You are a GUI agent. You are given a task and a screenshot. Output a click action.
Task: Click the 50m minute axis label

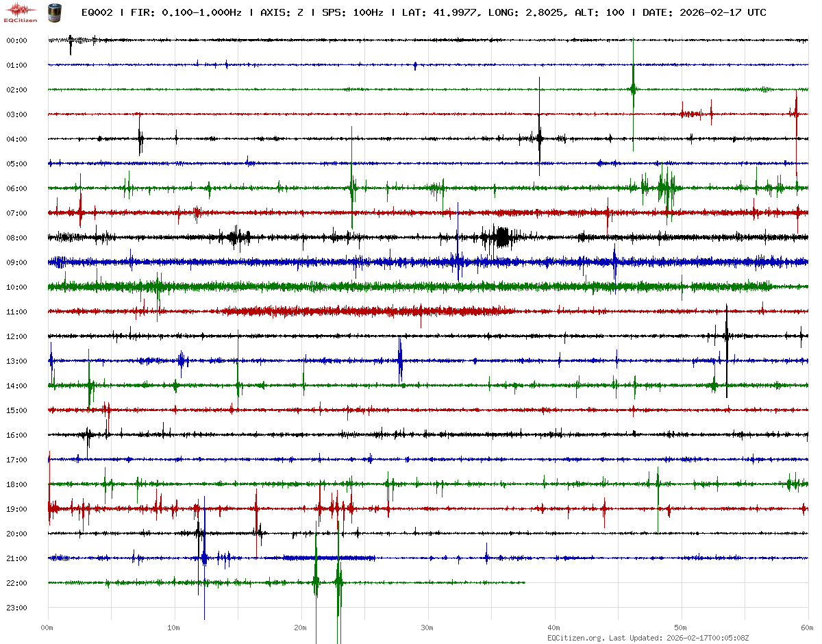[681, 628]
